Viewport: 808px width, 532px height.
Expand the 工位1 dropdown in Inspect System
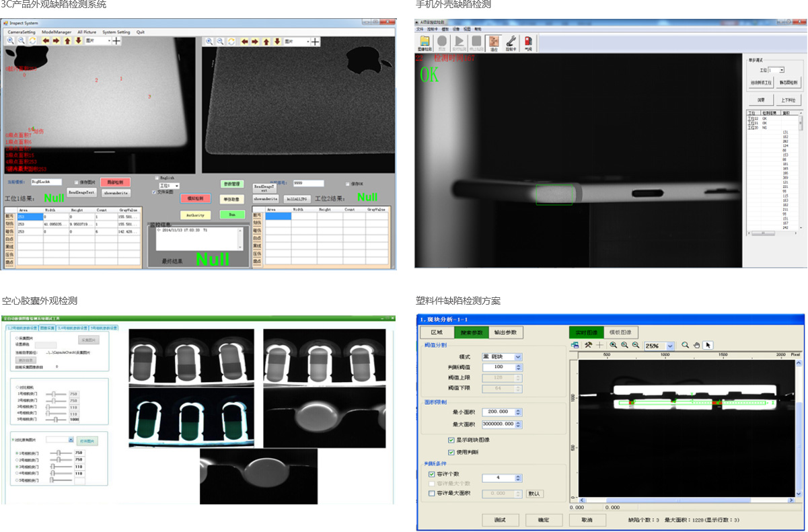[176, 185]
